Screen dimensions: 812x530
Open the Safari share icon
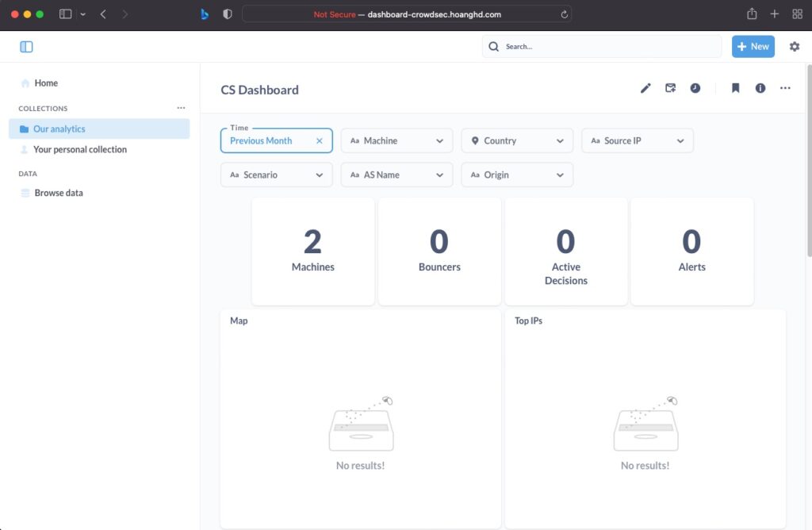click(752, 14)
